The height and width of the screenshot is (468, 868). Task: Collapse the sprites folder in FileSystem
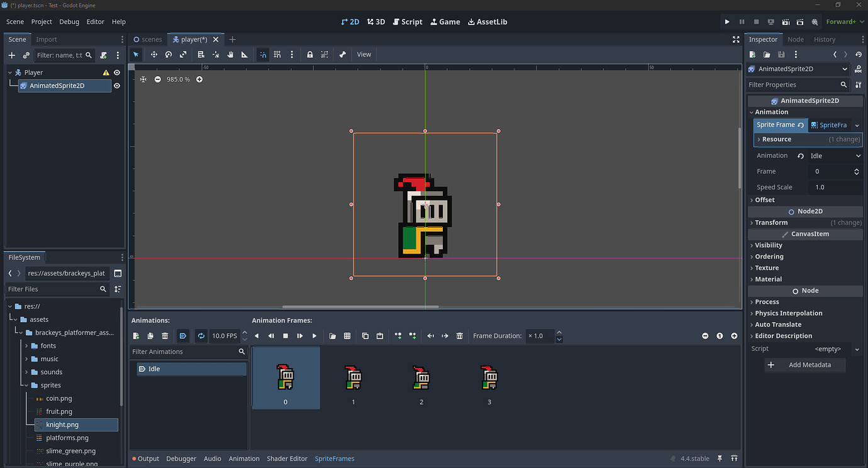click(x=26, y=385)
